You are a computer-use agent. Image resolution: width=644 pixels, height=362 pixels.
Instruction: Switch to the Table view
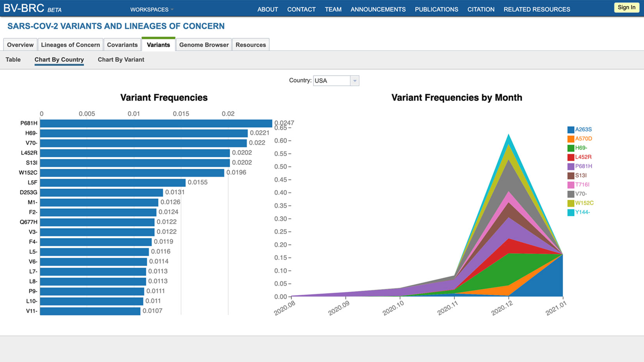[x=13, y=60]
